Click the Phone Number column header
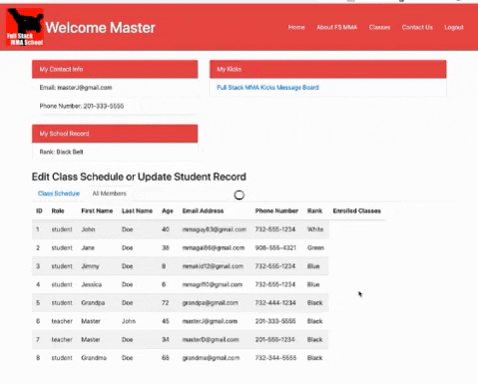This screenshot has width=478, height=384. pos(276,211)
